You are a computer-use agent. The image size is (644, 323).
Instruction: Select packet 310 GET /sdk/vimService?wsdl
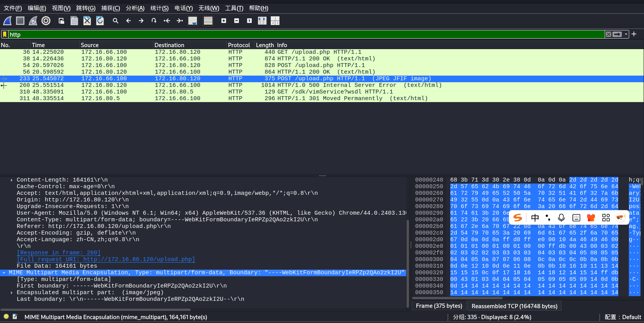[322, 92]
